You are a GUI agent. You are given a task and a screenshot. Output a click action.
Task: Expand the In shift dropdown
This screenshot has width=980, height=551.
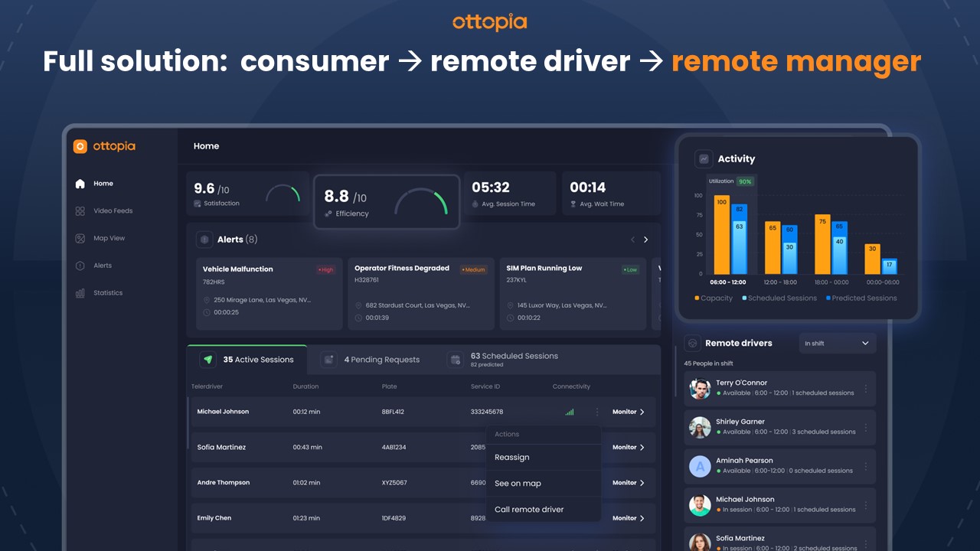click(837, 344)
